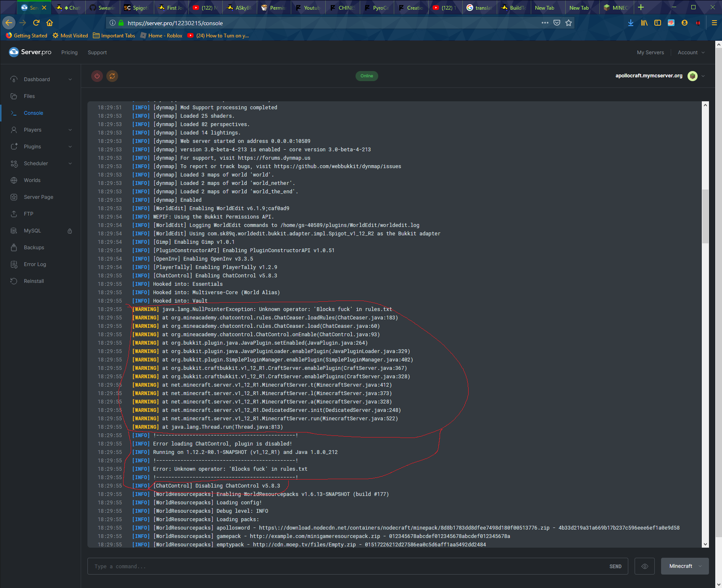Open the Backups section
This screenshot has height=588, width=722.
[34, 247]
